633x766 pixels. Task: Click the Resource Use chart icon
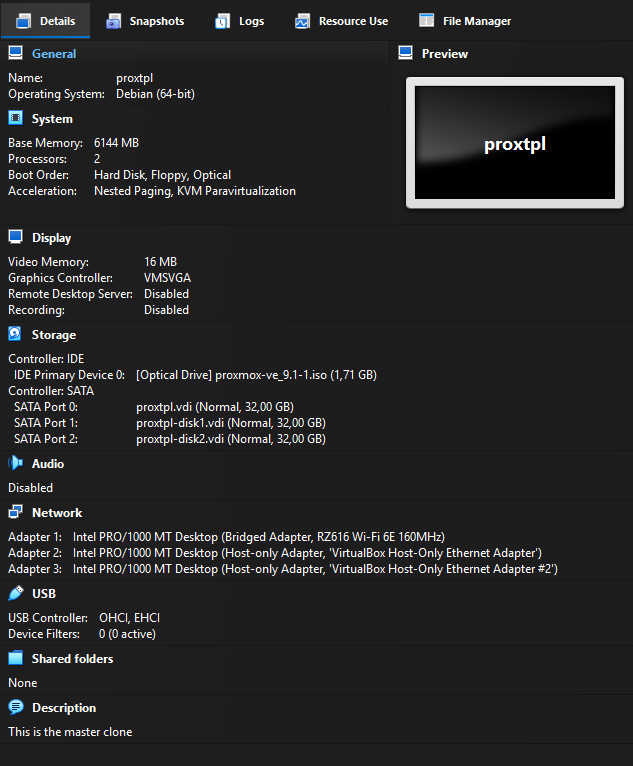302,21
